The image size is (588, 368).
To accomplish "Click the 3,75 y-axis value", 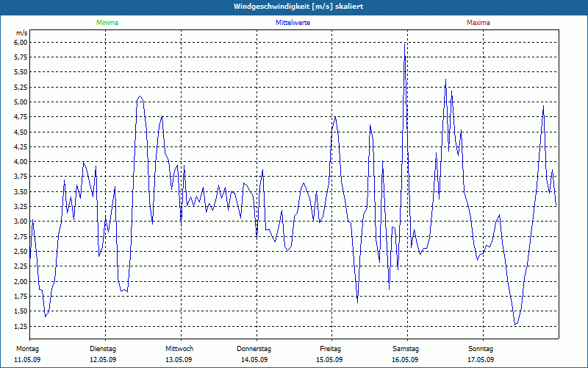I will 21,177.
